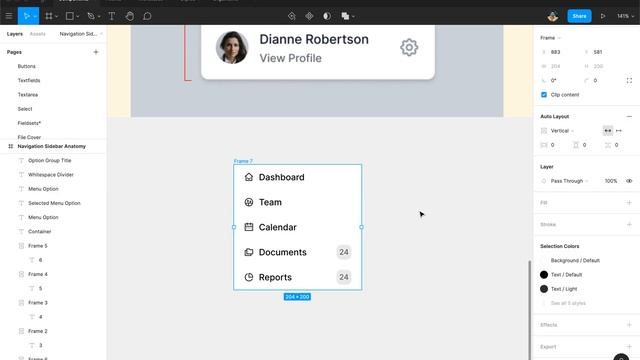Open the Buttons page
Image resolution: width=640 pixels, height=360 pixels.
[27, 66]
